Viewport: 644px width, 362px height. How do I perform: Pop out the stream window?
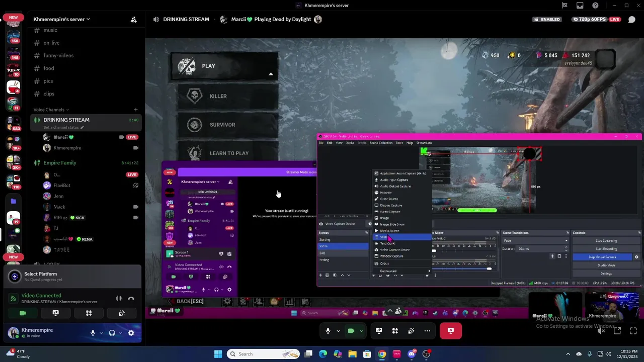617,331
